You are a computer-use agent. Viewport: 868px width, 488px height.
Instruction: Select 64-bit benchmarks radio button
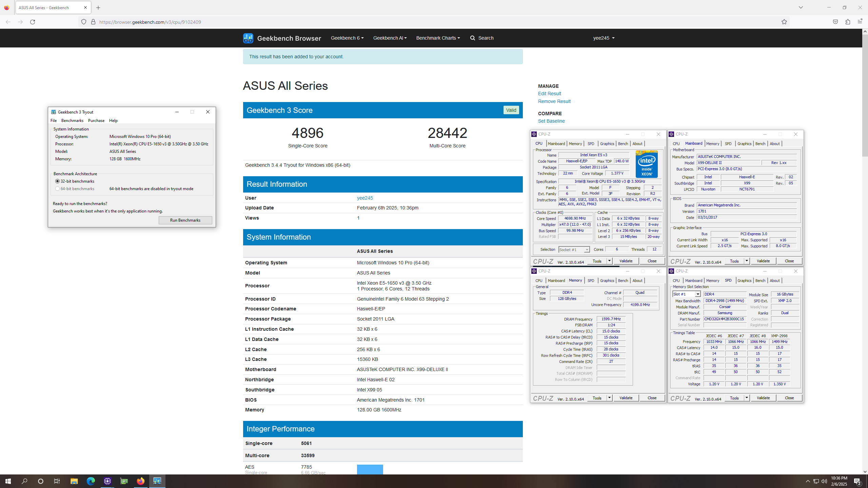click(58, 189)
